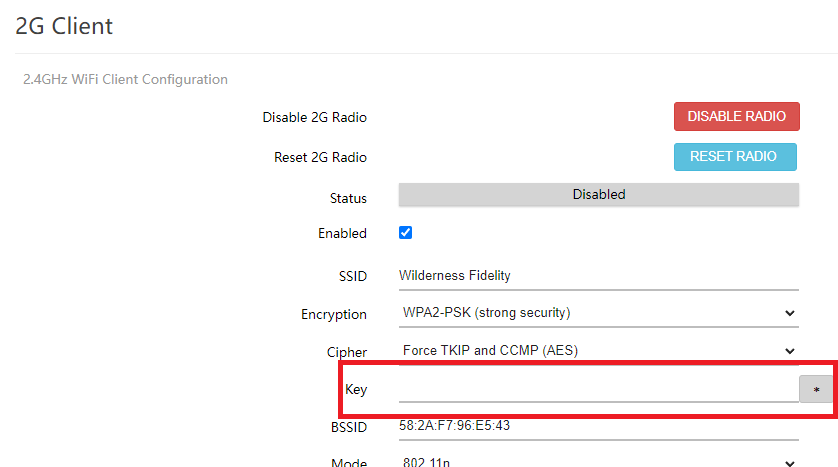Viewport: 838px width, 467px height.
Task: Click the Status field label
Action: click(348, 199)
